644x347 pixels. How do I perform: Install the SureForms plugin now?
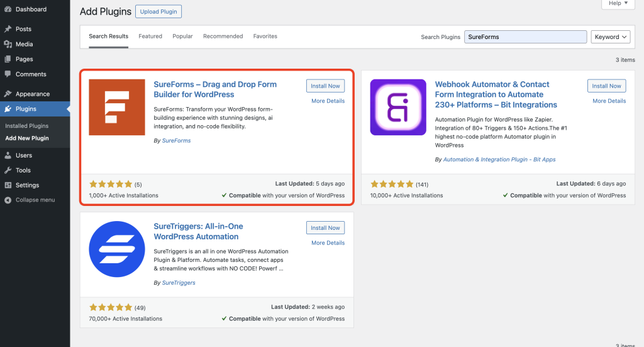pos(325,86)
